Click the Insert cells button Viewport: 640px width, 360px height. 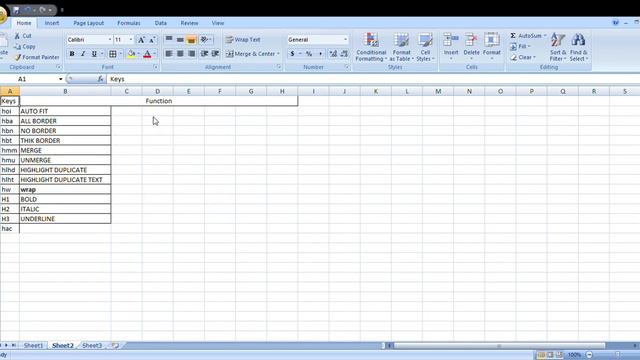(451, 46)
